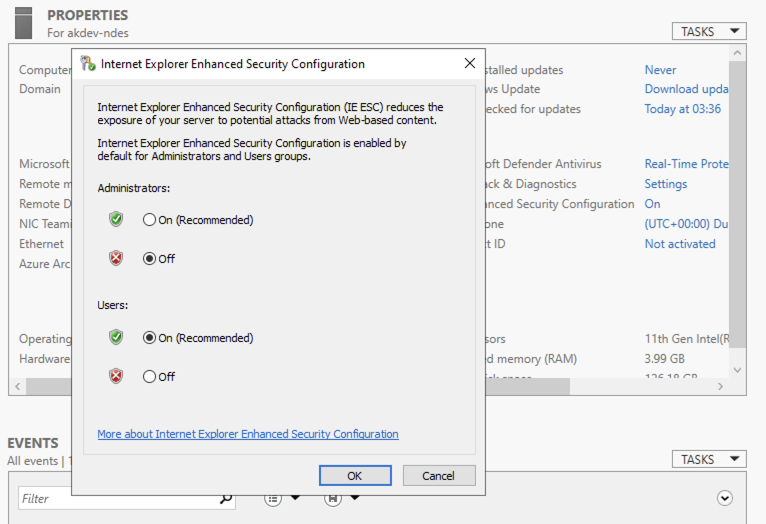Close the IE Enhanced Security Configuration dialog

pos(470,63)
